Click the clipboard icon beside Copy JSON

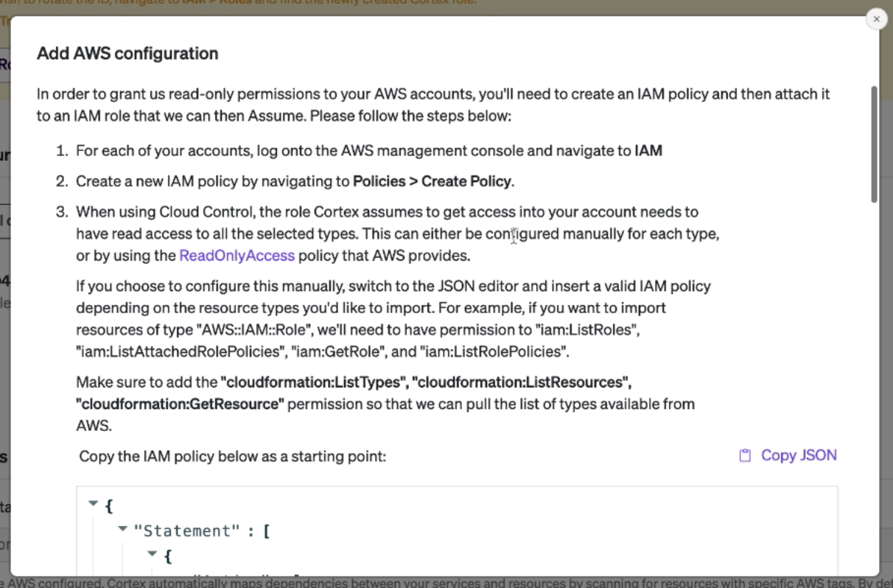745,455
